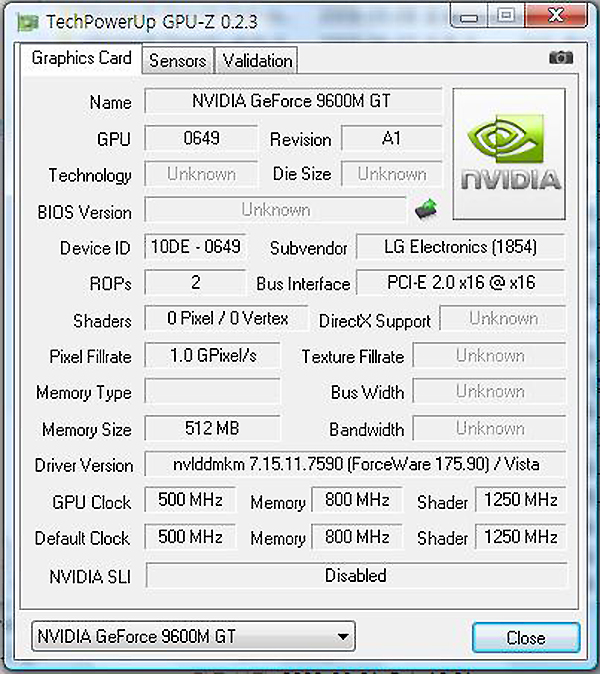
Task: Click Default Clock row Memory 800 MHz field
Action: pos(357,537)
